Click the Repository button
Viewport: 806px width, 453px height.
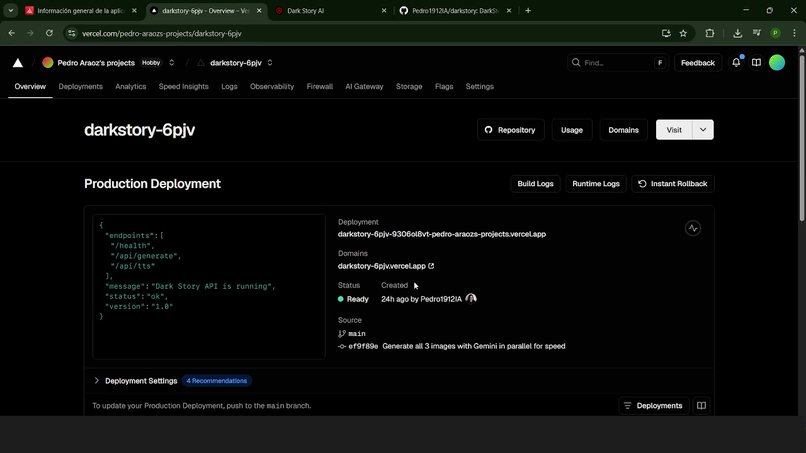[510, 130]
